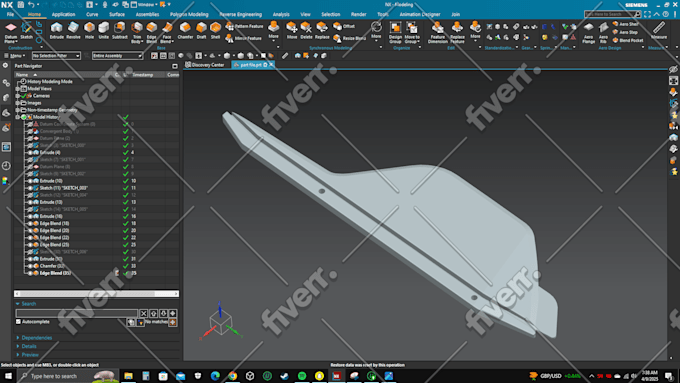
Task: Sort tree by Name column header
Action: (x=22, y=75)
